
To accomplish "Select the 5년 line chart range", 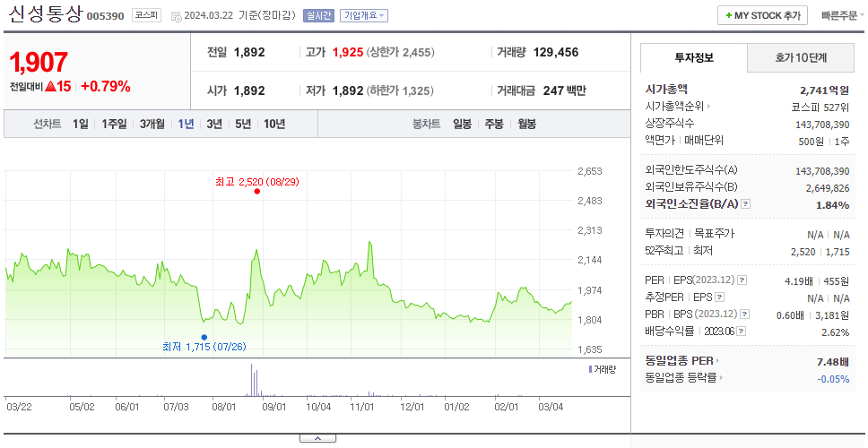I will tap(243, 124).
